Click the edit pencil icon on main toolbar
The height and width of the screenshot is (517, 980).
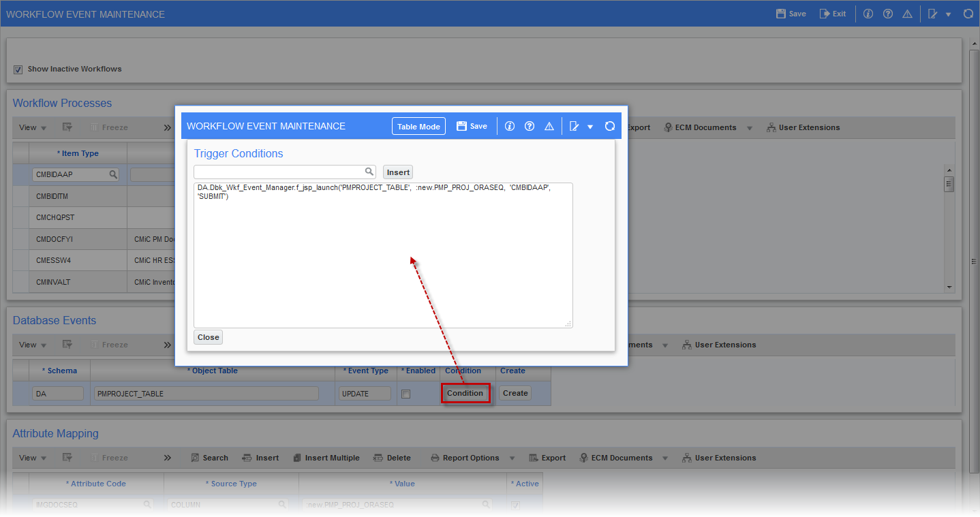[933, 13]
